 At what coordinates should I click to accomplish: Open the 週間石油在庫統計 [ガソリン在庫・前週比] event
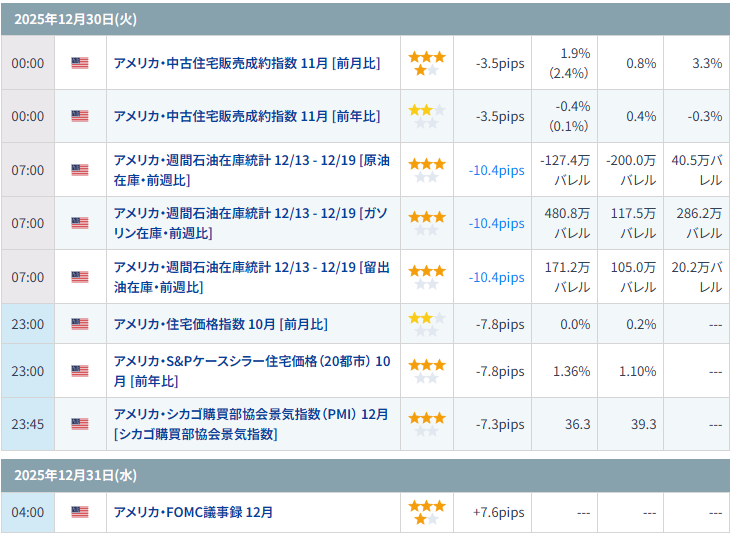pos(251,223)
